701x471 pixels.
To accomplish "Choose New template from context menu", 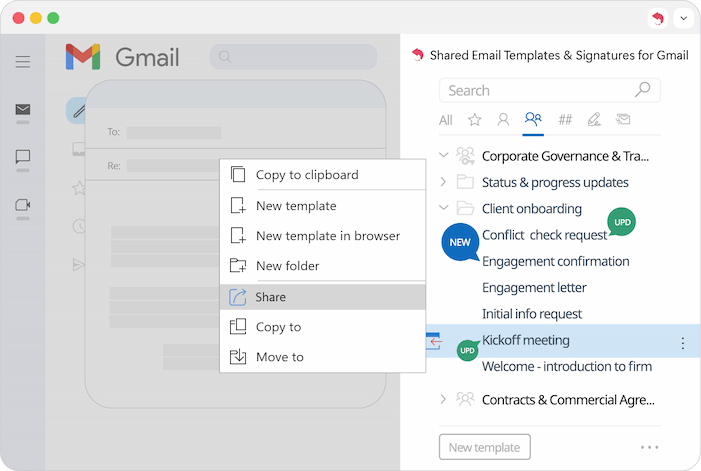I will (322, 206).
